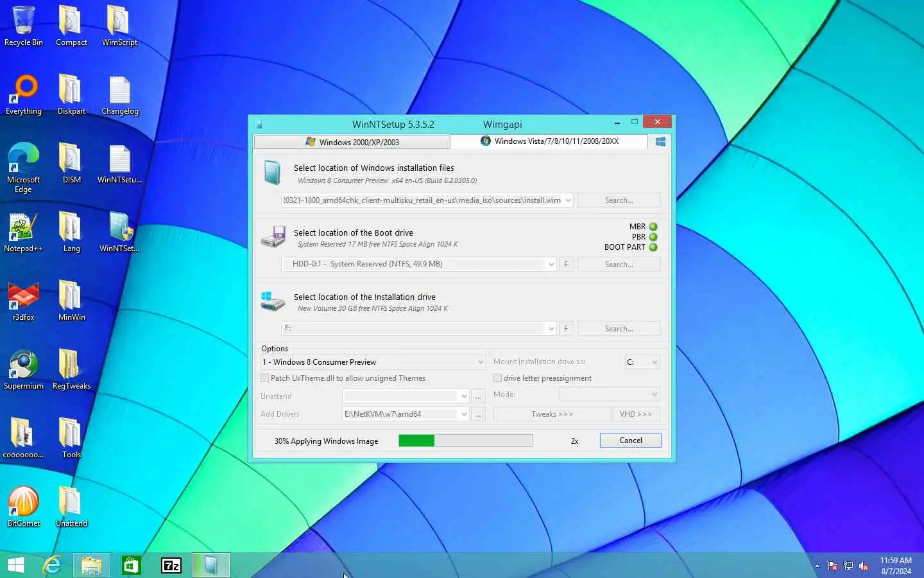Click the F button beside Boot drive

[566, 264]
